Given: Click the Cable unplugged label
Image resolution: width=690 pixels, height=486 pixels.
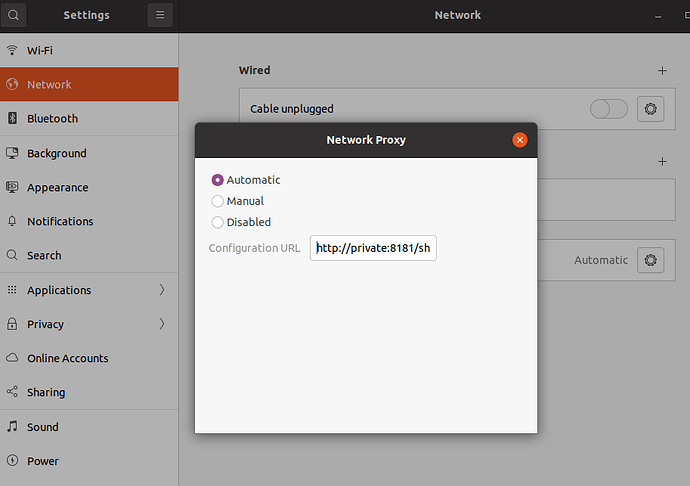Looking at the screenshot, I should coord(292,109).
